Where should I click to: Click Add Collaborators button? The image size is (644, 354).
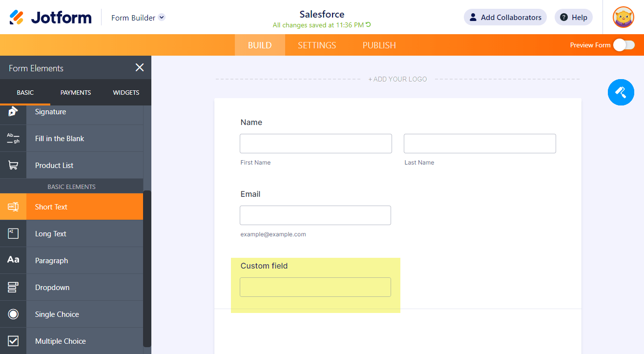505,18
